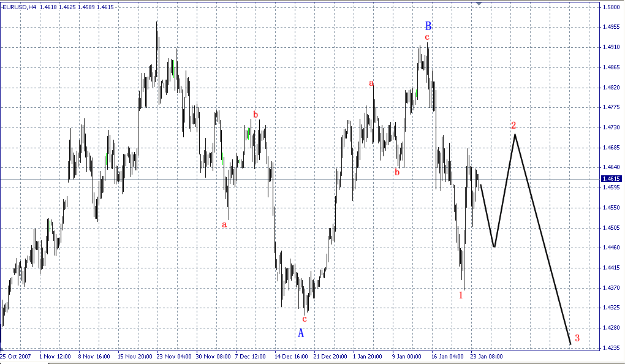This screenshot has width=625, height=364.
Task: Click the red c label above wave B
Action: pos(426,37)
